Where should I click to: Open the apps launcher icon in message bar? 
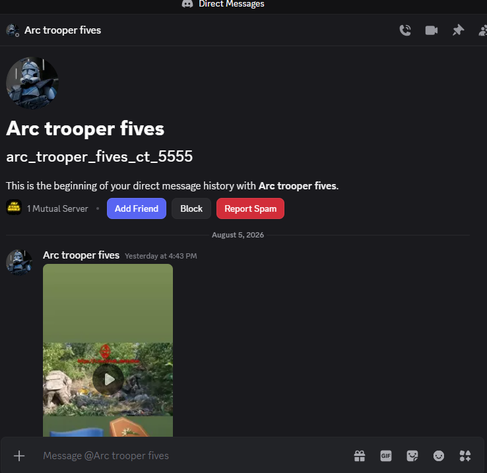tap(465, 456)
